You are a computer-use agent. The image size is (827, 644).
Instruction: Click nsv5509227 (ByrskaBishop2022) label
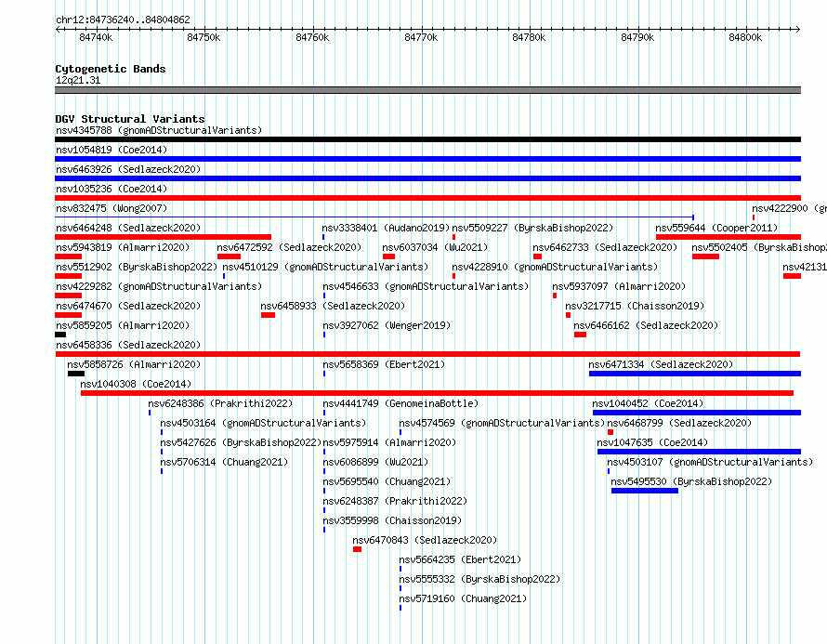(532, 228)
